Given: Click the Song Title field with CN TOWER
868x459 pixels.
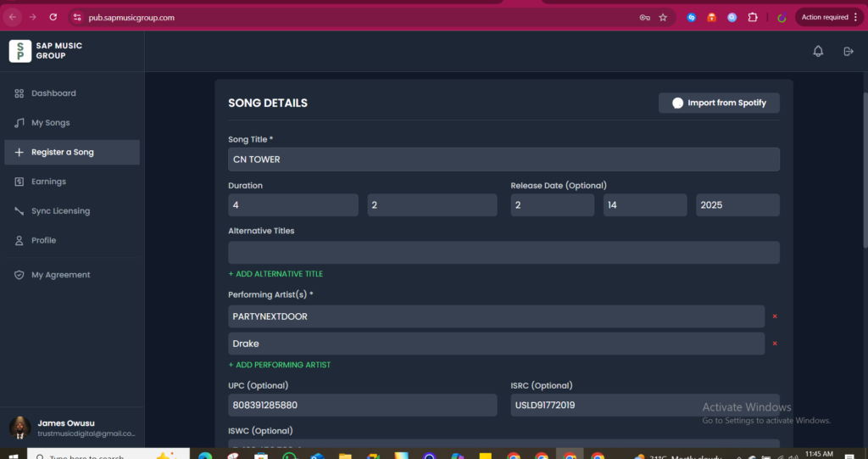Looking at the screenshot, I should point(504,160).
